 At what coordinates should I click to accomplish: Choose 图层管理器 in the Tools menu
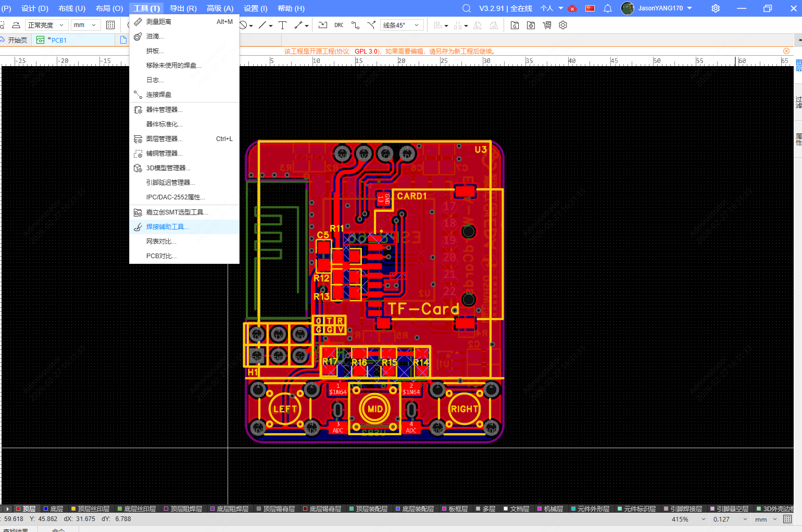[164, 139]
